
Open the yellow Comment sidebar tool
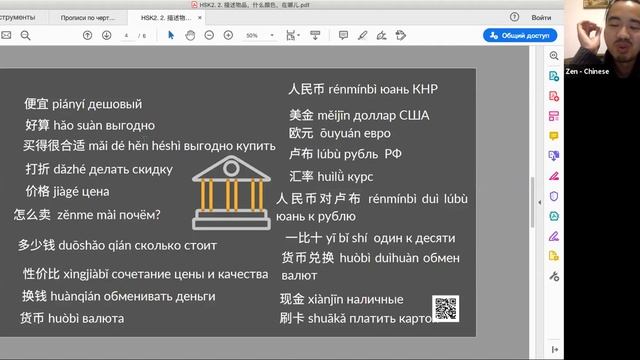[x=554, y=136]
